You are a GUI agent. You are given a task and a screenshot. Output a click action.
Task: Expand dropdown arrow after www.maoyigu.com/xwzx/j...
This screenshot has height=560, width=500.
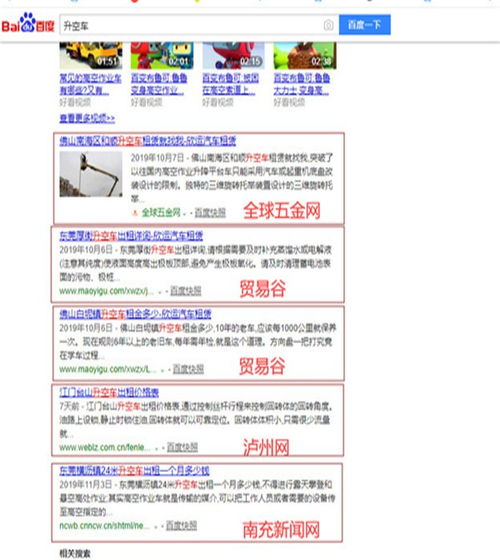tap(160, 292)
